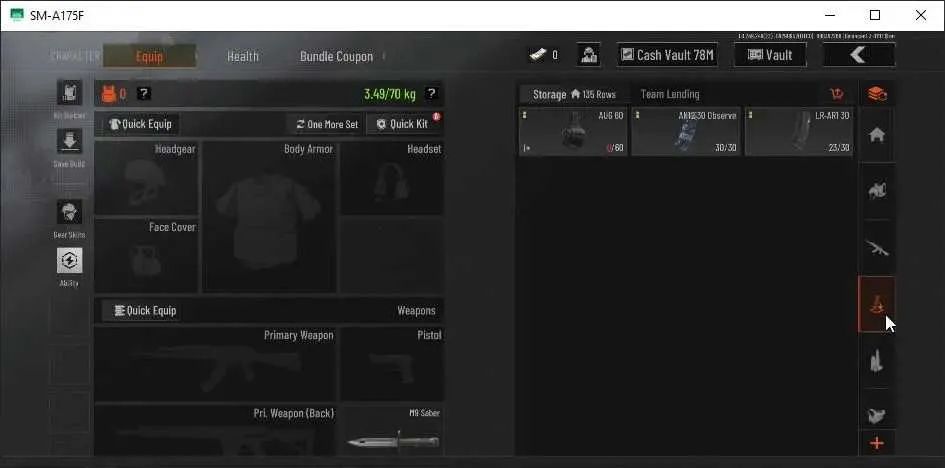Select the Storage 135 Rows tab
The image size is (945, 468).
click(574, 95)
